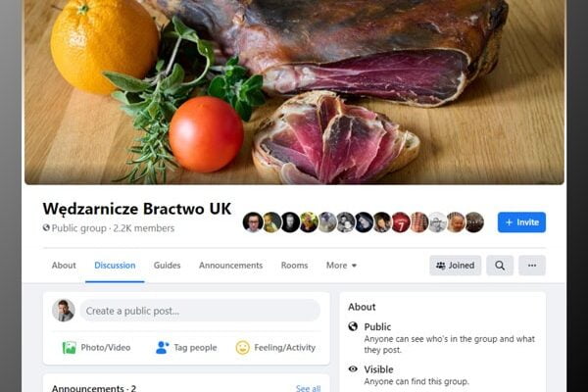Open the group cover photo
Viewport: 588px width, 392px height.
click(294, 93)
